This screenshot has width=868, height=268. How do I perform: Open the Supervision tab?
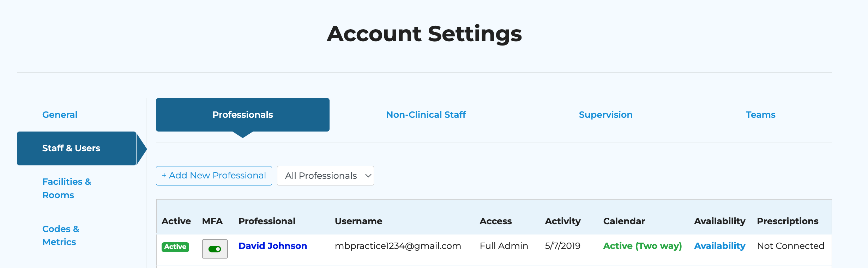point(605,115)
